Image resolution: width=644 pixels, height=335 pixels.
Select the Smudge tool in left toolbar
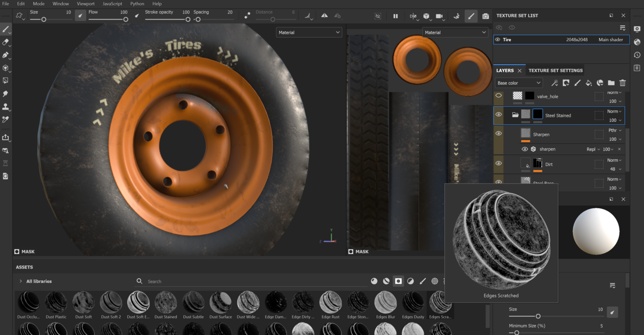click(x=6, y=94)
